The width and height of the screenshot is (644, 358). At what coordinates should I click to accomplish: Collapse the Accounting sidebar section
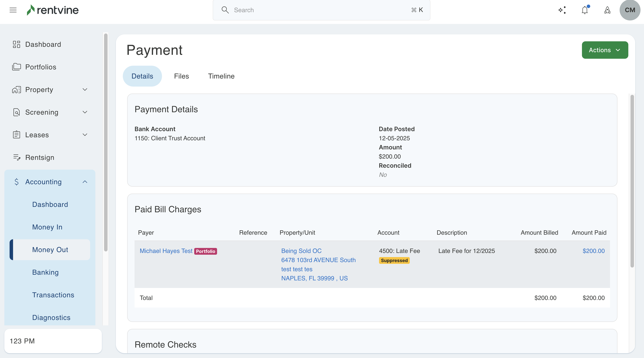point(85,182)
